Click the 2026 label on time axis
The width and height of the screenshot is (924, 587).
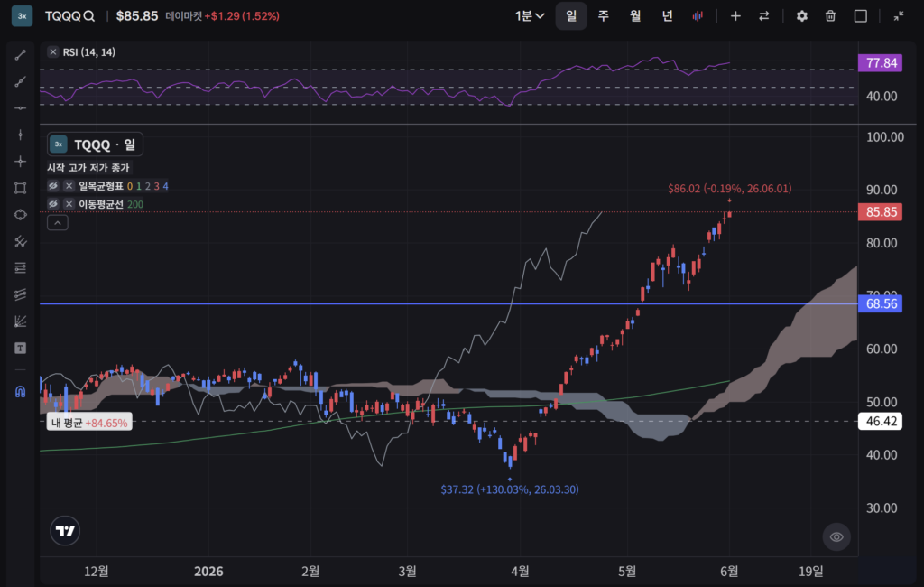pos(208,571)
